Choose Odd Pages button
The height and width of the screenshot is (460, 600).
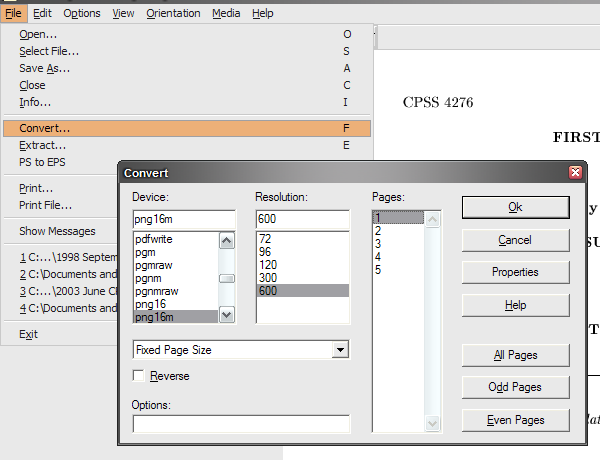(x=515, y=387)
